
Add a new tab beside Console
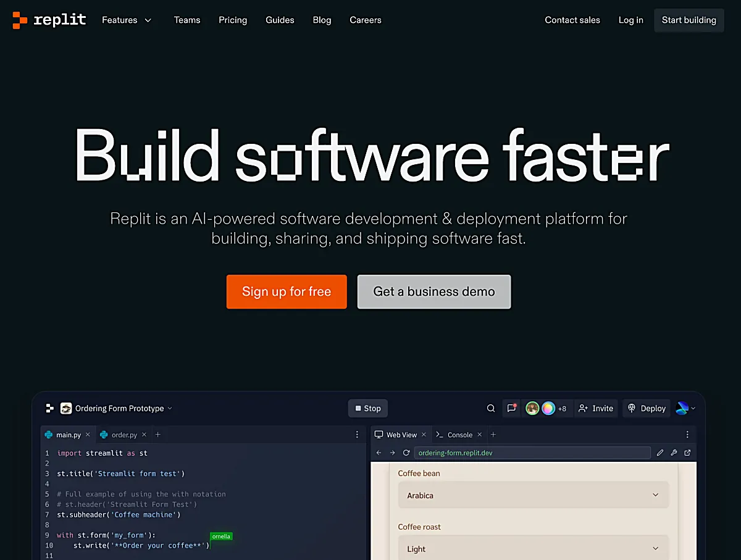pyautogui.click(x=493, y=435)
